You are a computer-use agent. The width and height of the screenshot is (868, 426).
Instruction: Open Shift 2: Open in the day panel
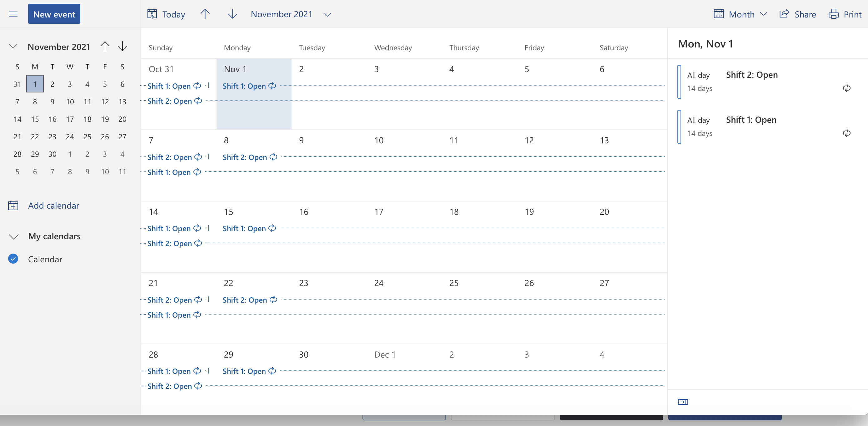pyautogui.click(x=751, y=75)
